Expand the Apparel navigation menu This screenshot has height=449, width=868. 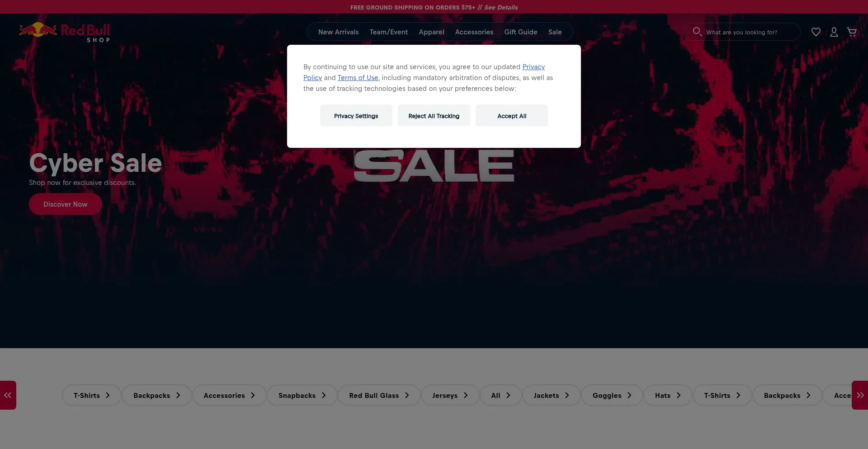pyautogui.click(x=431, y=32)
